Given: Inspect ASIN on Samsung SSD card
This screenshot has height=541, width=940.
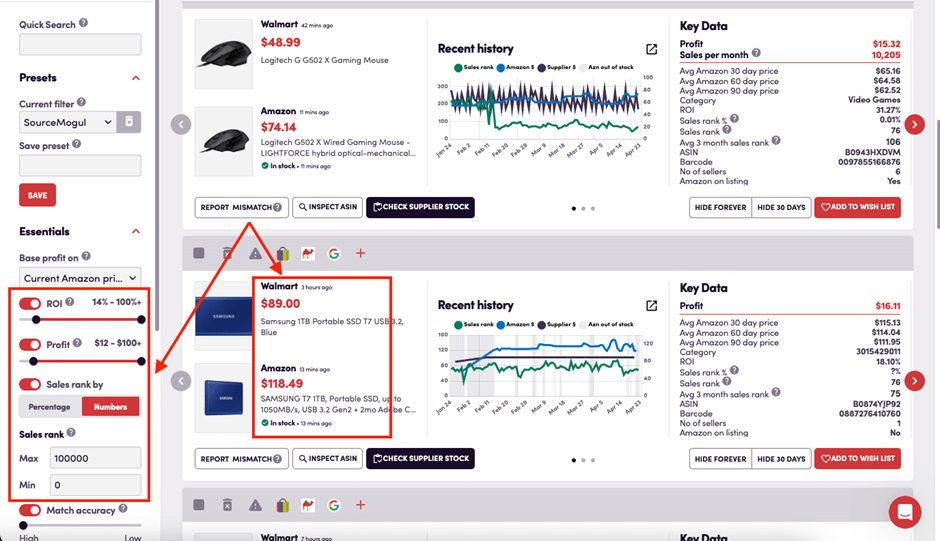Looking at the screenshot, I should pyautogui.click(x=327, y=459).
